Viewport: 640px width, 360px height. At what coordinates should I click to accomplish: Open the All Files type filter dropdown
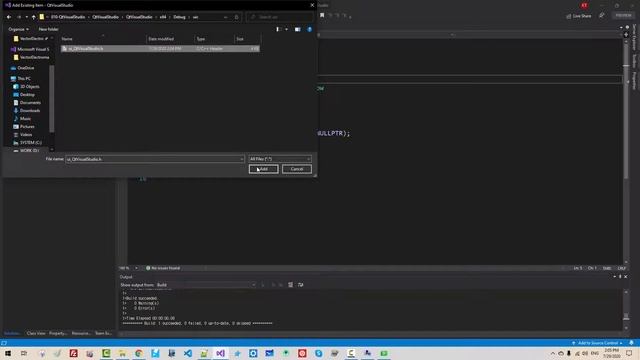[280, 159]
